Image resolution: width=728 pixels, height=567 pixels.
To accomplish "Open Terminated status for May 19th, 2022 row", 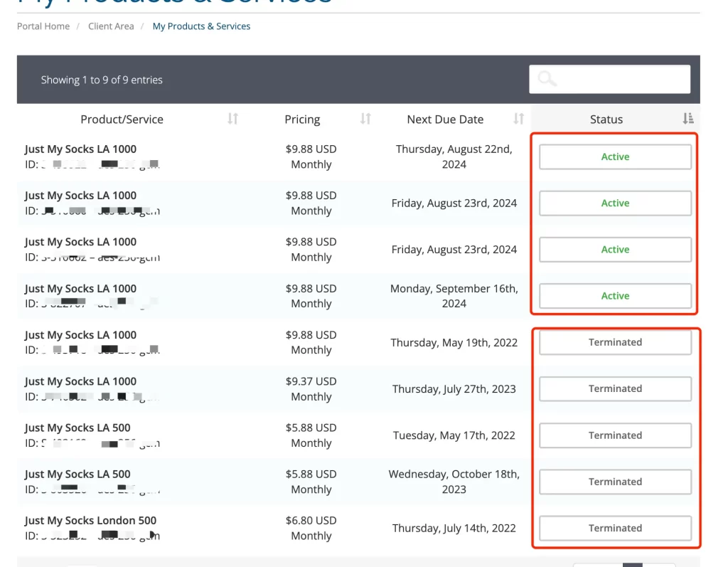I will pos(615,342).
